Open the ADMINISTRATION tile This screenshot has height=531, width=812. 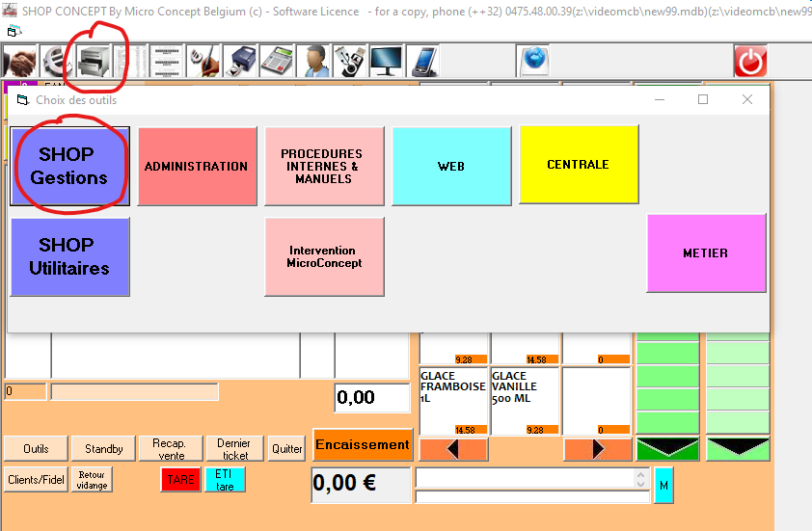click(198, 166)
